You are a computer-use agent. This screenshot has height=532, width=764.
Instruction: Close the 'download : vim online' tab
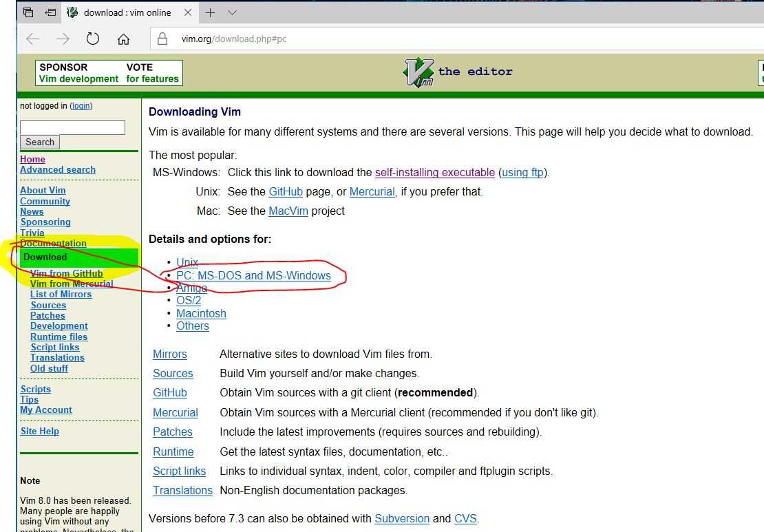(x=188, y=12)
